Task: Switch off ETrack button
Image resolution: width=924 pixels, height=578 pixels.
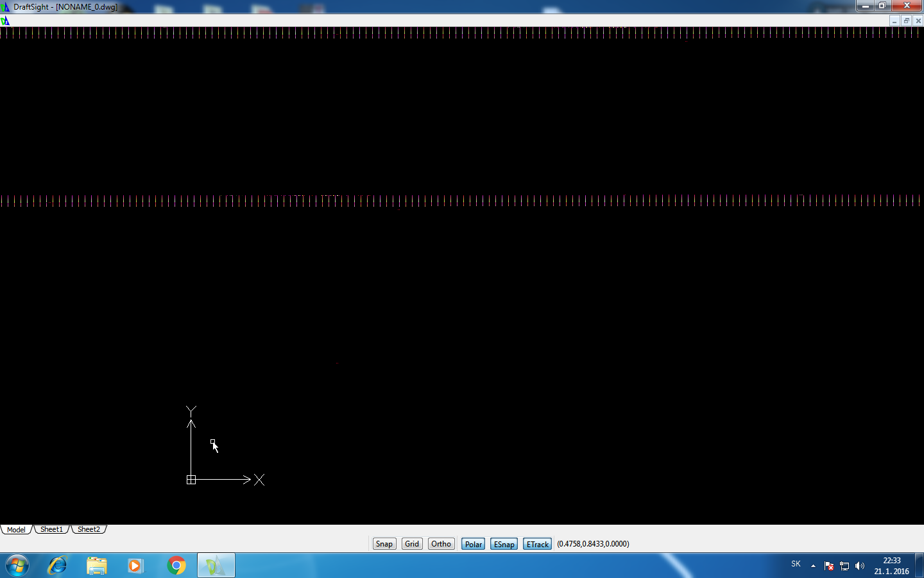Action: click(x=537, y=544)
